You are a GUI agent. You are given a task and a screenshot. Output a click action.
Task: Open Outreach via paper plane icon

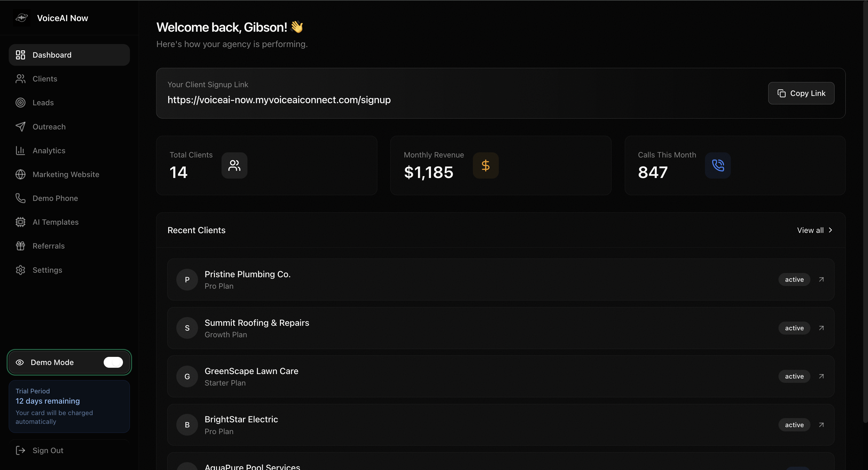click(x=20, y=126)
